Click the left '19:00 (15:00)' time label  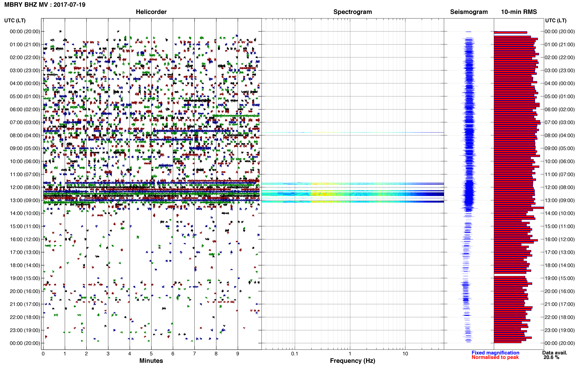[25, 278]
